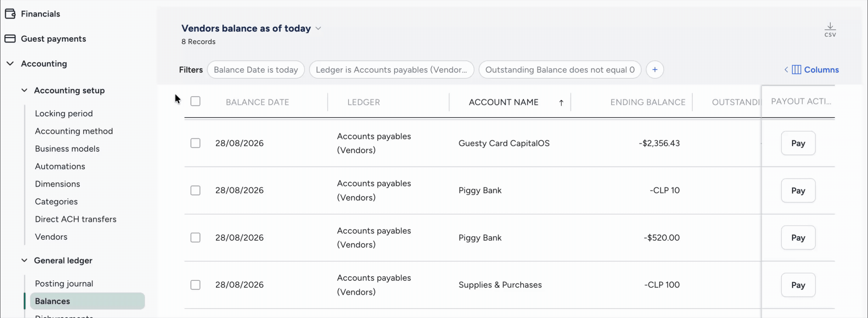
Task: Click the Guest payments card icon
Action: point(10,39)
